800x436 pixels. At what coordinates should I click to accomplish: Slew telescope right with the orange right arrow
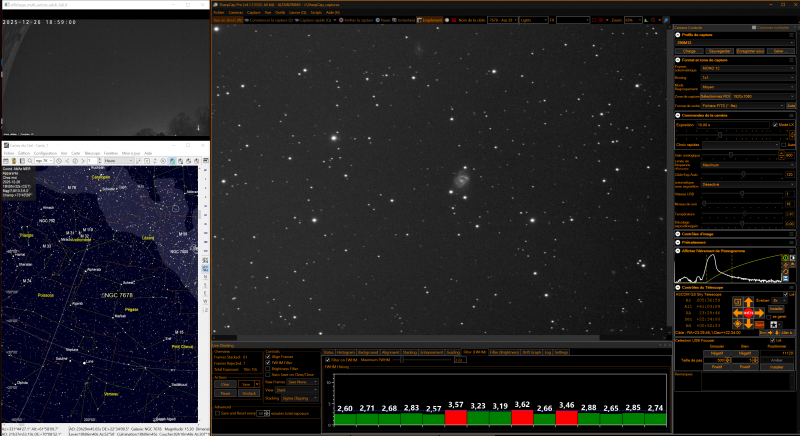[x=759, y=313]
